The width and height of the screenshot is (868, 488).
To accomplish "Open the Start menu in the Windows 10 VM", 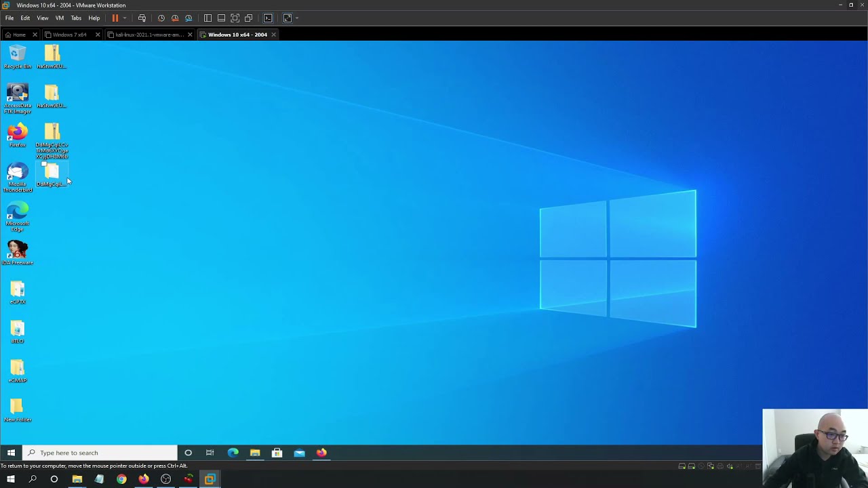I will click(x=11, y=453).
